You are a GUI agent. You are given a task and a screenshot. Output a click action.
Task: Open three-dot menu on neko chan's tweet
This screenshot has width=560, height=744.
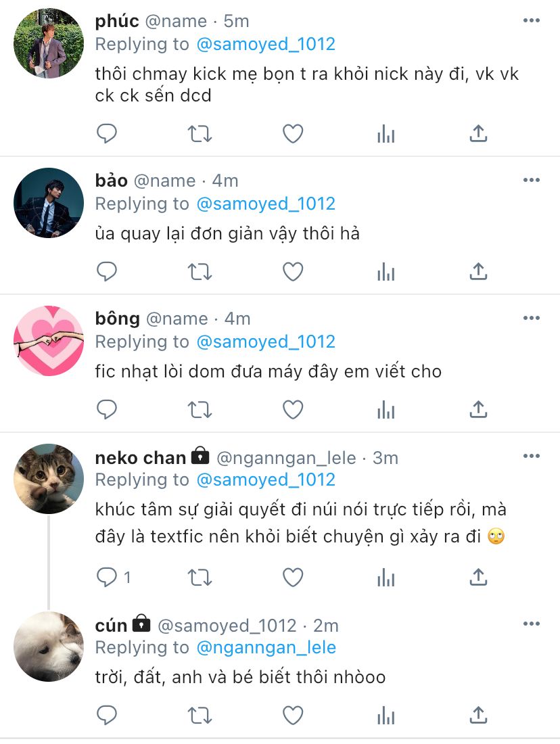pos(532,457)
